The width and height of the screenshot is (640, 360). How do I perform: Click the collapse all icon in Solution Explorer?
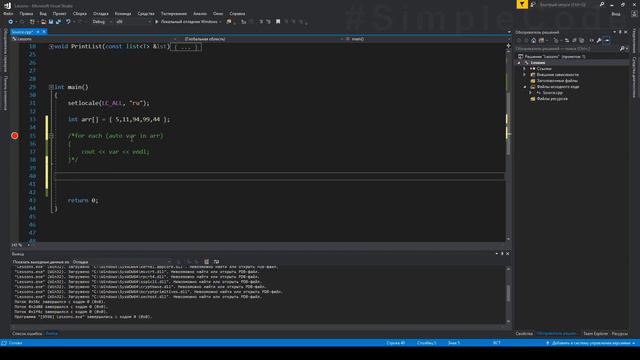(x=574, y=40)
